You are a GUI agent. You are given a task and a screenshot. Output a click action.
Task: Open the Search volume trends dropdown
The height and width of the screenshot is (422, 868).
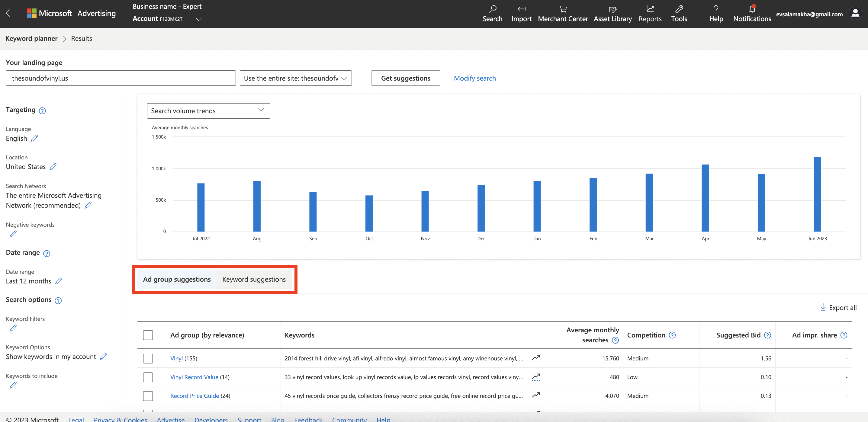pyautogui.click(x=208, y=110)
